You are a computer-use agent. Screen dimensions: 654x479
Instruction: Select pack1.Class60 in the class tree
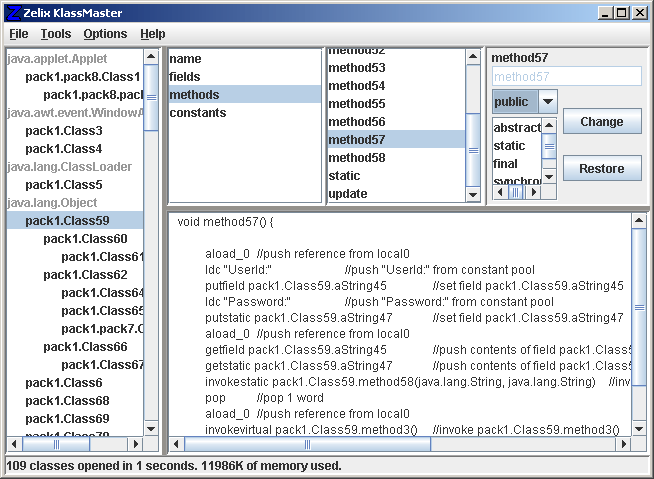coord(86,238)
